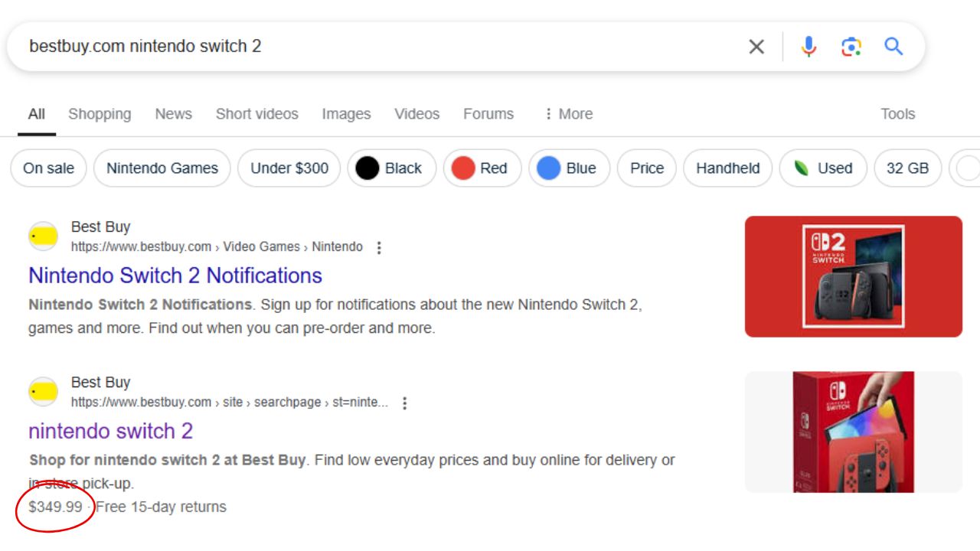Apply the 32 GB filter chip
This screenshot has width=980, height=551.
coord(908,168)
